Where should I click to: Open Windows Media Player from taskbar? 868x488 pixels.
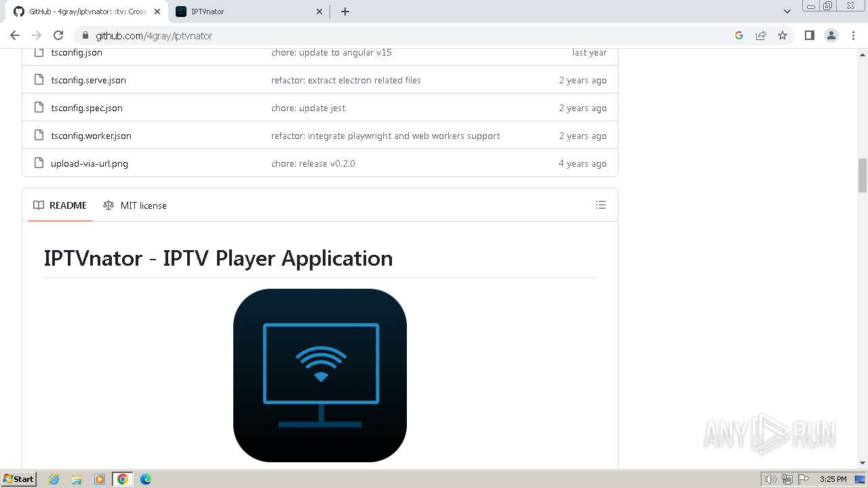pyautogui.click(x=100, y=479)
